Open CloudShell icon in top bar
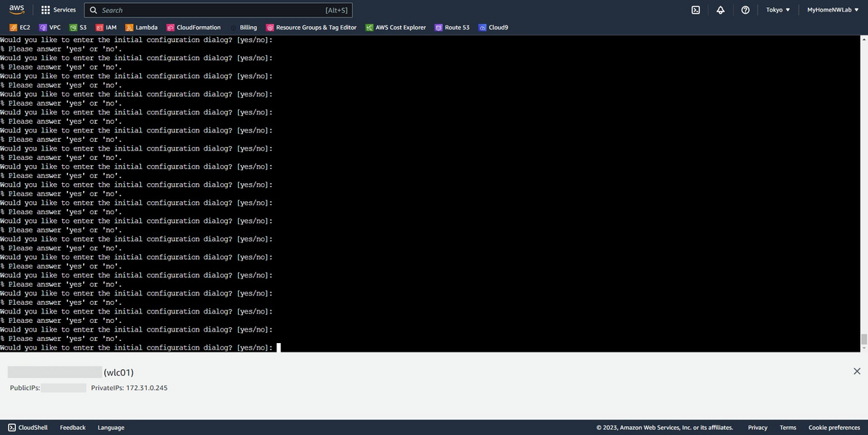 (695, 10)
